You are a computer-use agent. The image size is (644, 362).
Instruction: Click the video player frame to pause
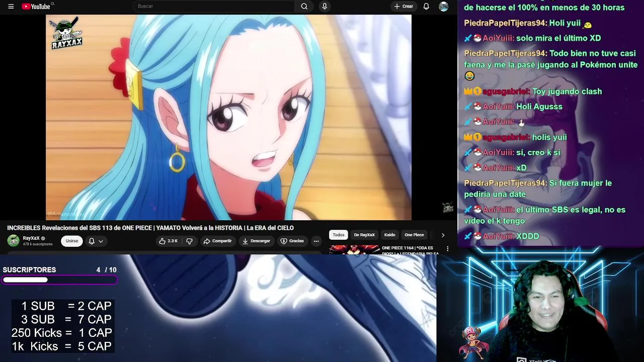click(228, 117)
